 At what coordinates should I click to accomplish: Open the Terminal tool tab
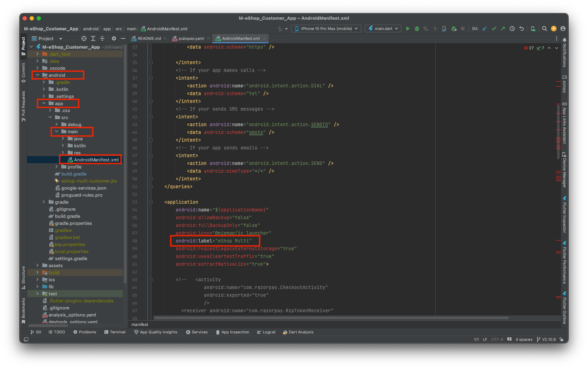tap(115, 332)
